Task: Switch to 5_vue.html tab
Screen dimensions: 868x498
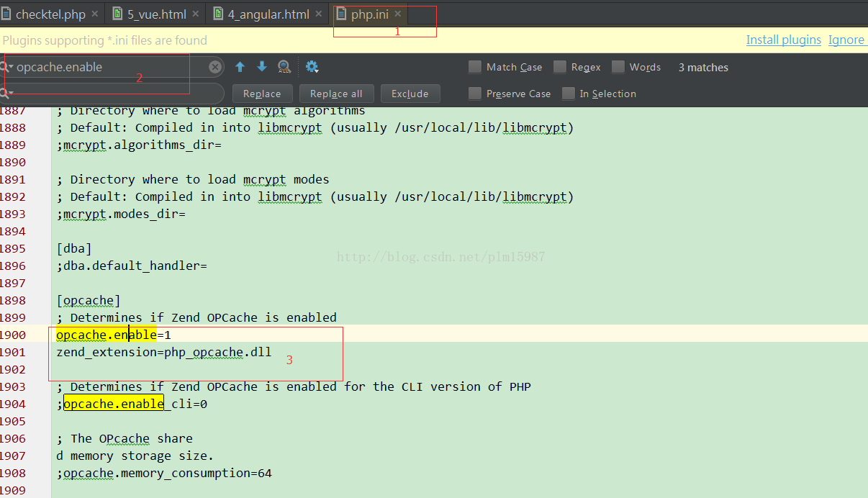Action: (x=156, y=14)
